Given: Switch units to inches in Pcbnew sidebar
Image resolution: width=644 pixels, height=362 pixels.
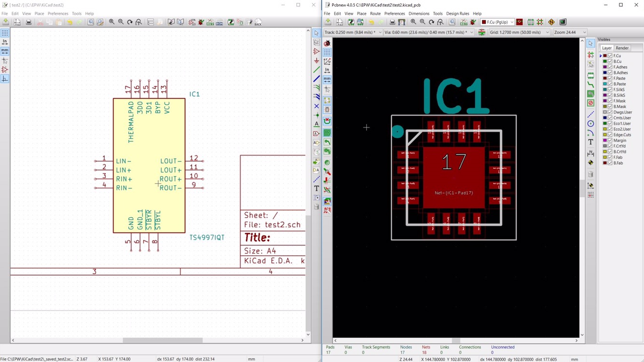Looking at the screenshot, I should pyautogui.click(x=327, y=70).
